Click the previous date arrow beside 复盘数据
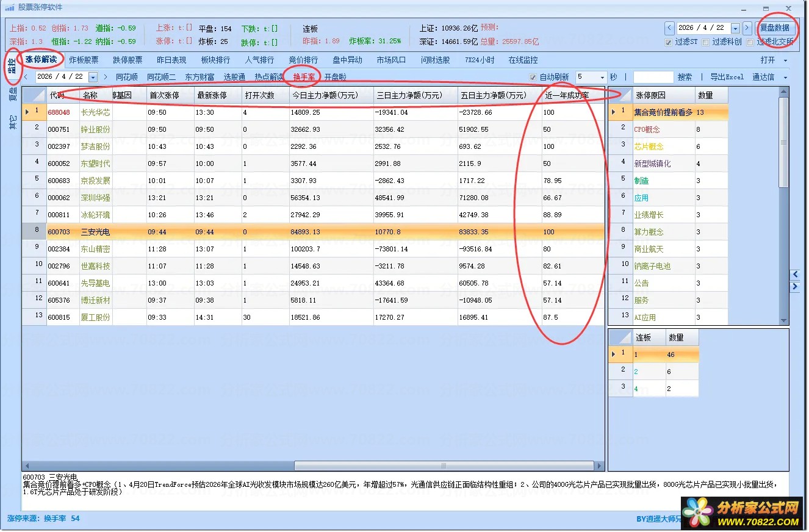 (x=669, y=28)
